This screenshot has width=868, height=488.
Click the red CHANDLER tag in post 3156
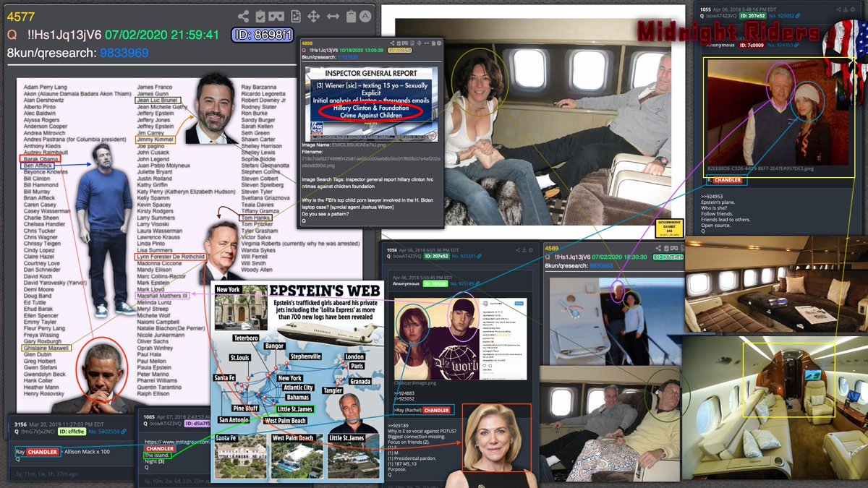(x=43, y=452)
